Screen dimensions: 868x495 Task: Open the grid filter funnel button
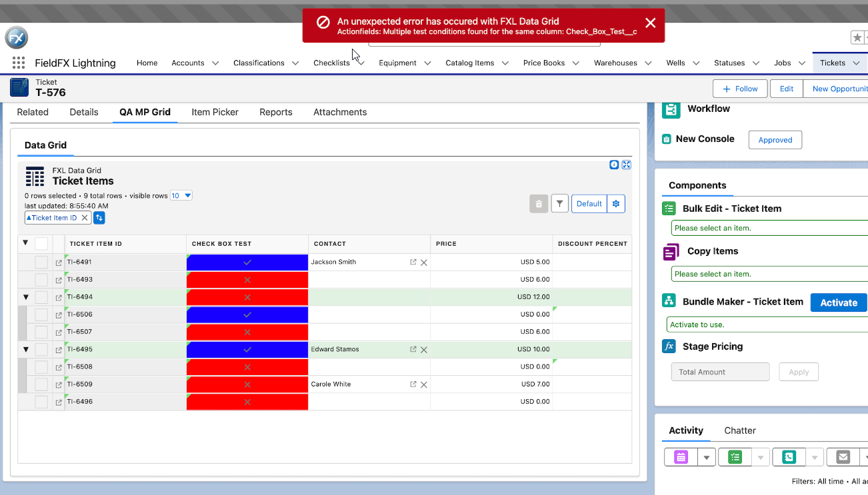click(x=560, y=204)
